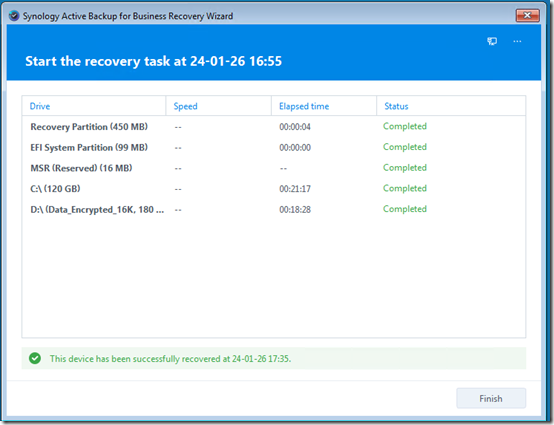Viewport: 554px width, 425px height.
Task: Click the window title text
Action: [128, 16]
